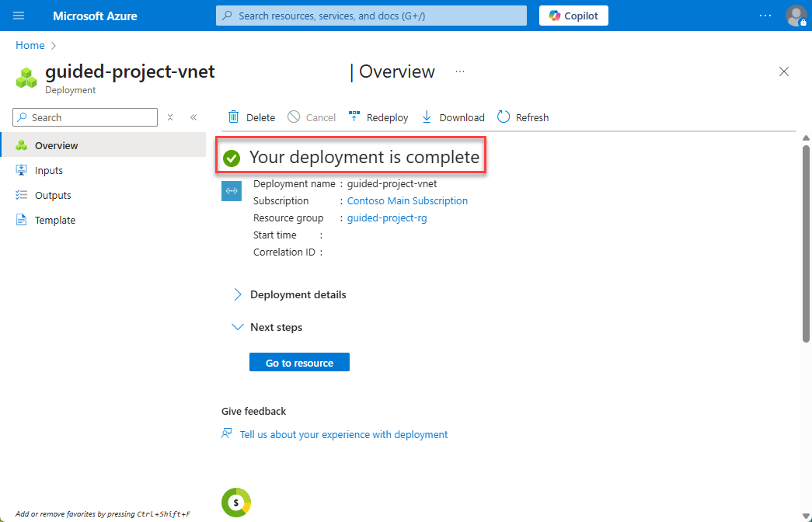Select Inputs in the left menu

point(103,170)
